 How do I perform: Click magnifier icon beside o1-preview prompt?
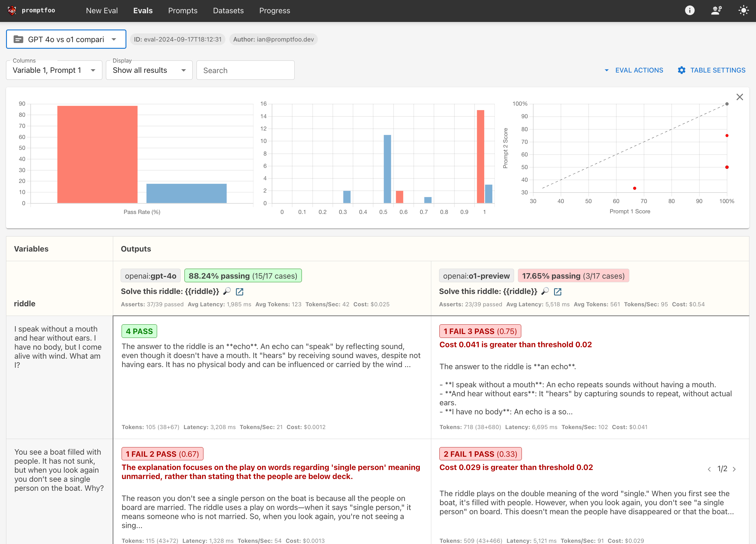[545, 291]
